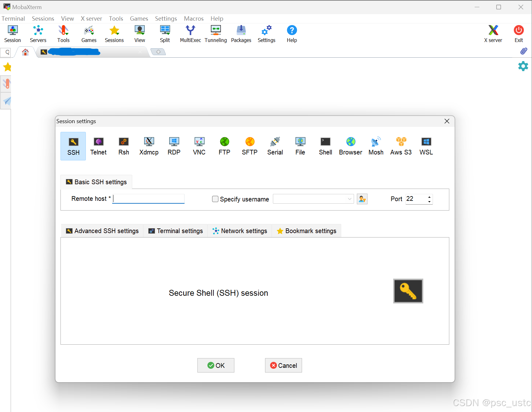The image size is (532, 412).
Task: Select the Browser session type
Action: click(x=351, y=146)
